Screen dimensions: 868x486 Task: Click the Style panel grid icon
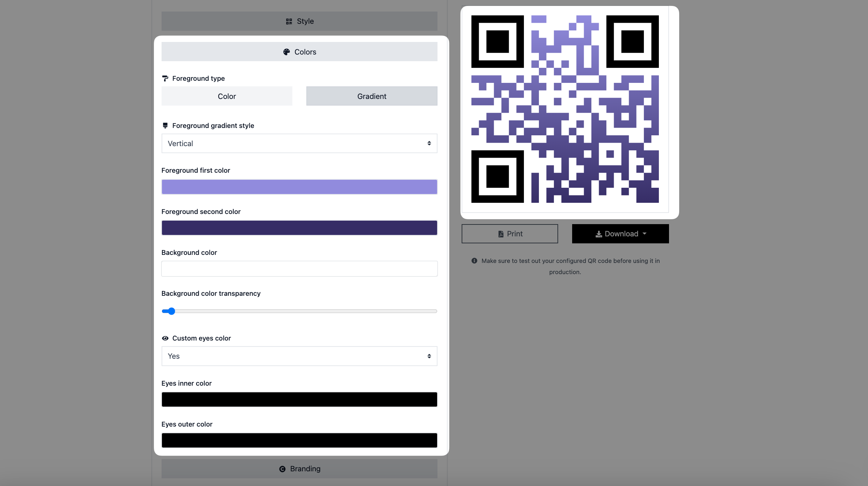[289, 21]
